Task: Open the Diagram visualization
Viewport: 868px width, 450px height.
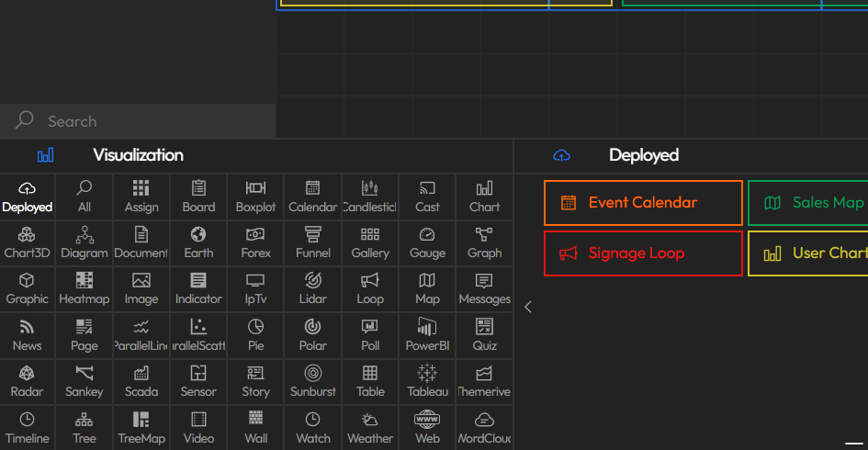Action: point(85,243)
